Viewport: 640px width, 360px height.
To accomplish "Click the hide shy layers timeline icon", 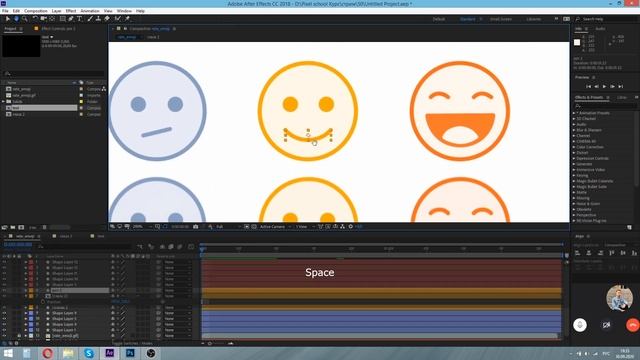I will [162, 247].
